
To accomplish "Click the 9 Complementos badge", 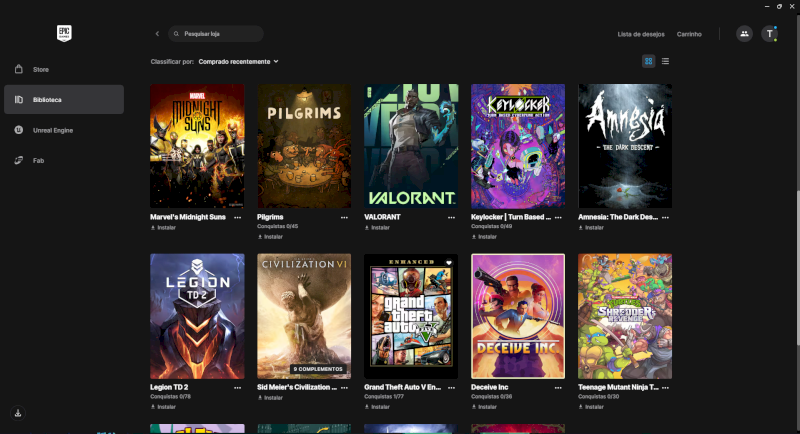I will click(318, 369).
